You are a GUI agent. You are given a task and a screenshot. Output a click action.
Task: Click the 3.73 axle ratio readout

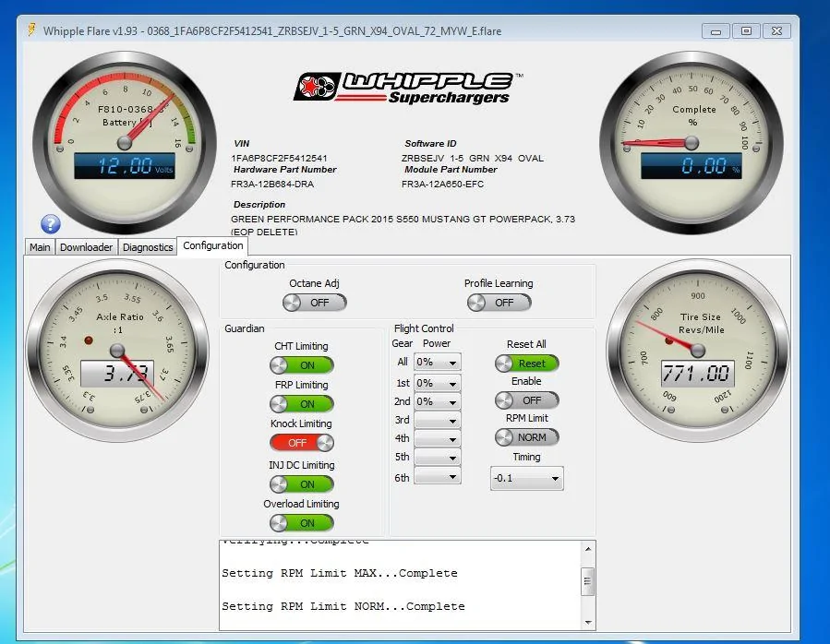117,373
